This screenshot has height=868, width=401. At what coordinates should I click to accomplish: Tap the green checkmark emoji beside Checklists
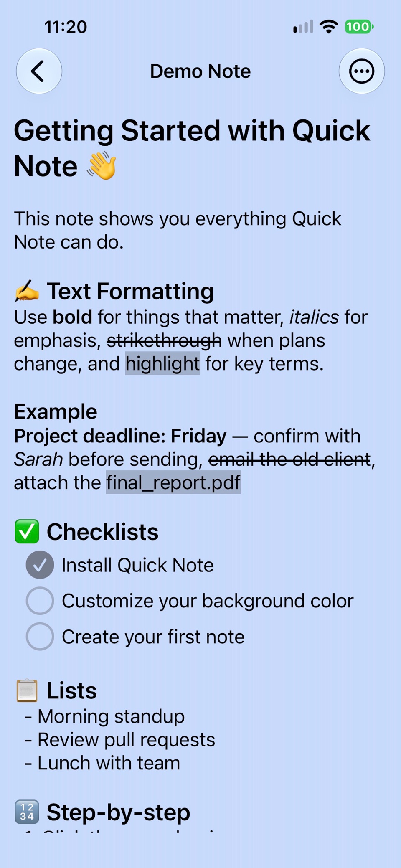[27, 531]
